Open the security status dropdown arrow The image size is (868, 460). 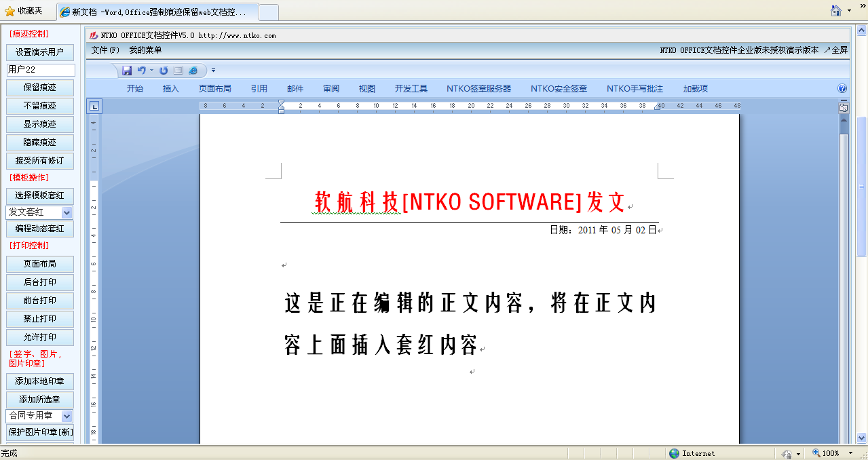coord(799,453)
